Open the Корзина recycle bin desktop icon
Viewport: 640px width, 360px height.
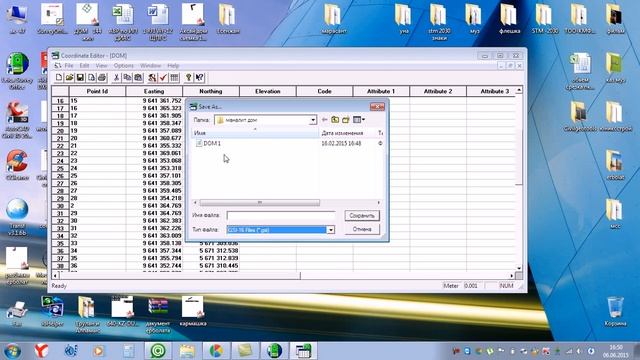(615, 312)
